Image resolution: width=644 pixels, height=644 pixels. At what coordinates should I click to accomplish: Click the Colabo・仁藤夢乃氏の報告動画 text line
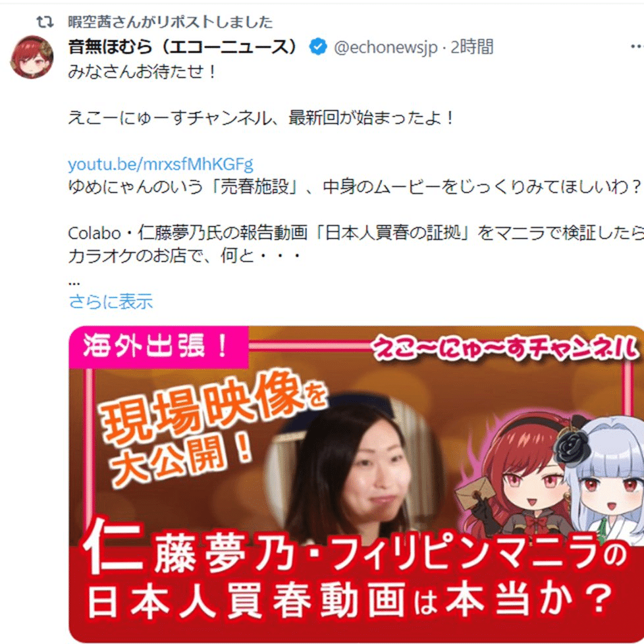[356, 233]
